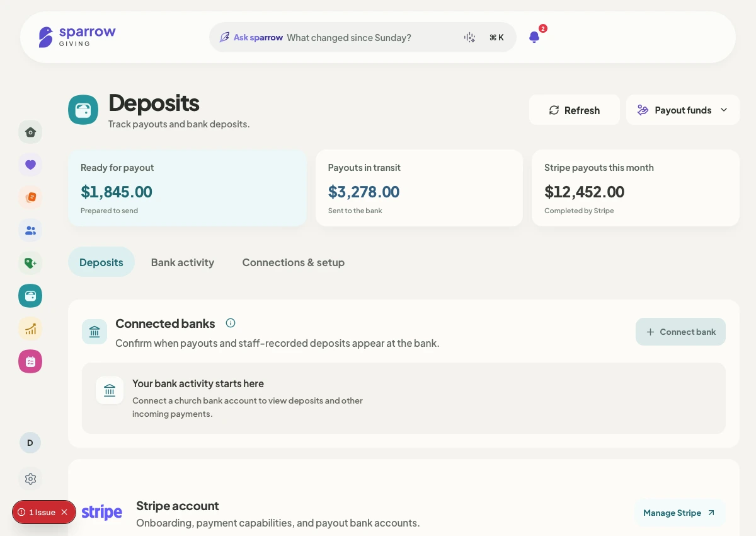756x536 pixels.
Task: Open the notifications bell
Action: 534,37
